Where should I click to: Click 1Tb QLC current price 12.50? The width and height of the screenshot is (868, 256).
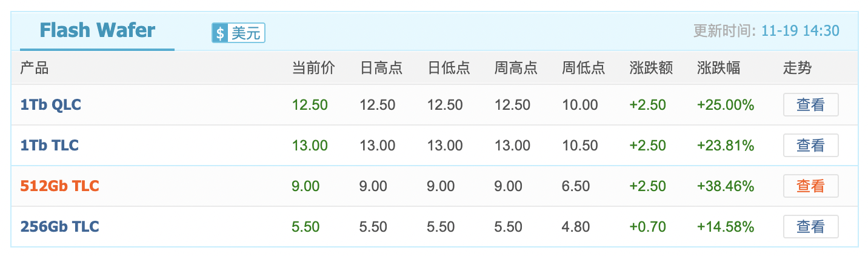tap(310, 105)
